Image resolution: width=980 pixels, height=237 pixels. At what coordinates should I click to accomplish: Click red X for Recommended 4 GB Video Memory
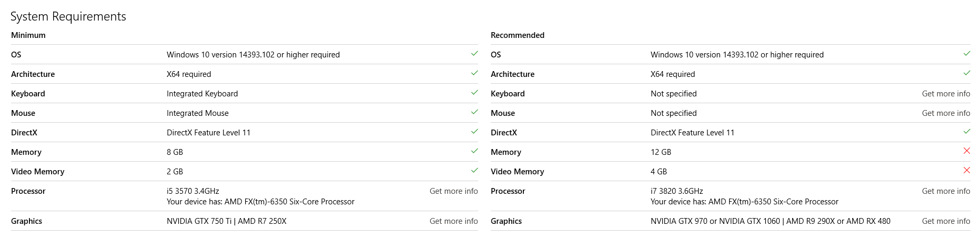[x=966, y=171]
